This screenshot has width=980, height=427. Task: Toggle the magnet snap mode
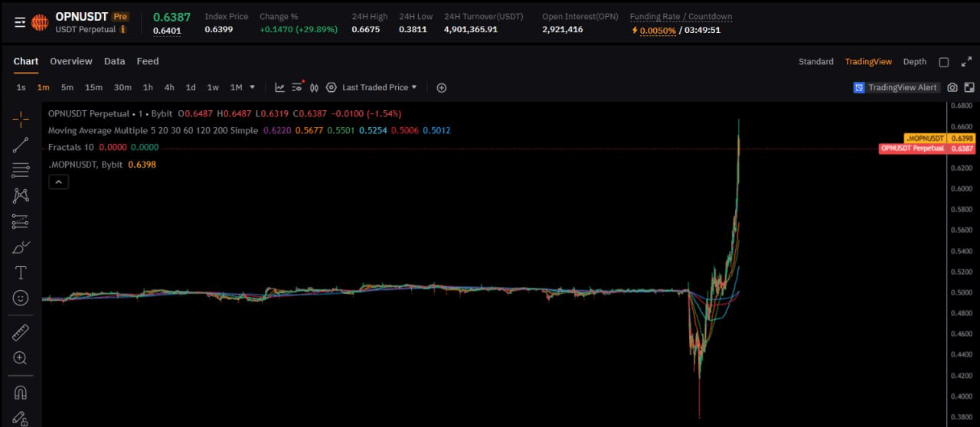21,393
